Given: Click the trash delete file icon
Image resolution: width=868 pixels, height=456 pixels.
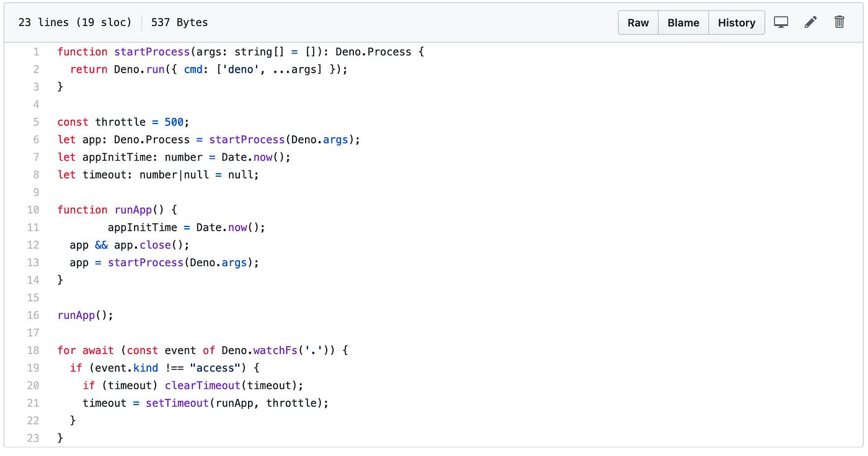Looking at the screenshot, I should tap(839, 22).
